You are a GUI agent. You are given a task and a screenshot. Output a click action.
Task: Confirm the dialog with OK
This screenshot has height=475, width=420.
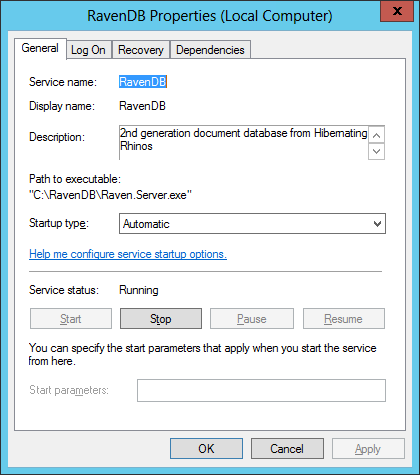tap(206, 449)
